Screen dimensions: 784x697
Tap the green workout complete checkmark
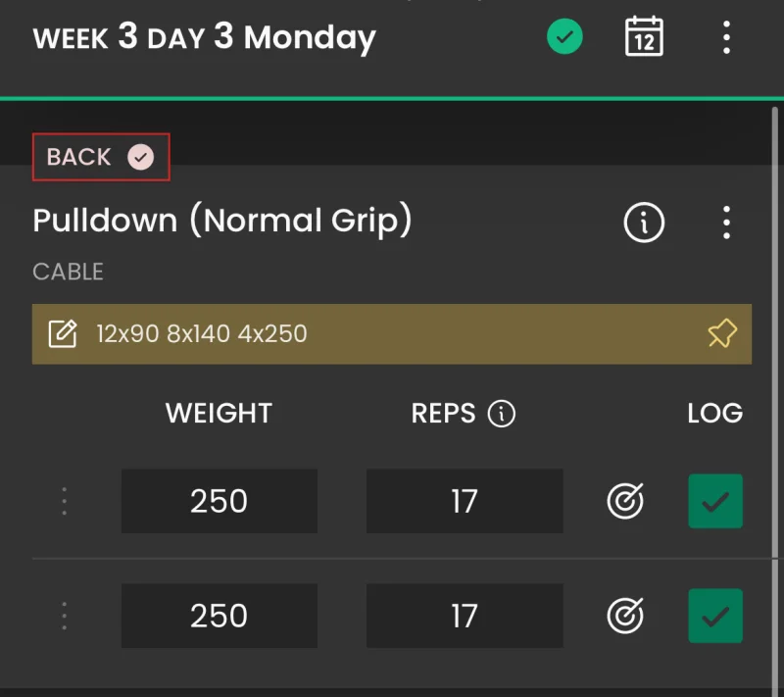point(564,36)
